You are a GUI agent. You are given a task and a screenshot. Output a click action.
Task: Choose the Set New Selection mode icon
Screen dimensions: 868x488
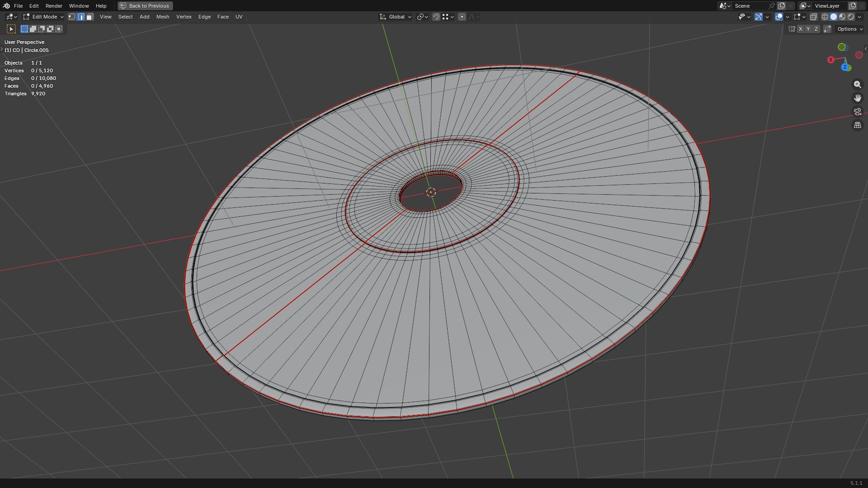[x=24, y=29]
